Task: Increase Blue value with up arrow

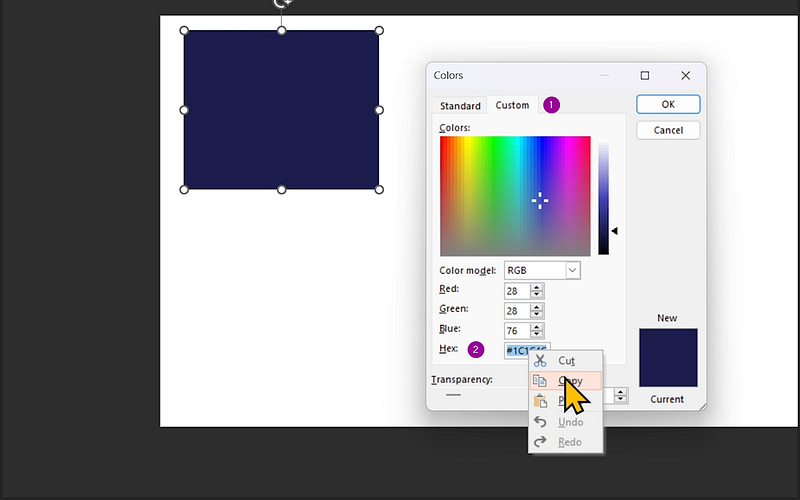Action: click(536, 327)
